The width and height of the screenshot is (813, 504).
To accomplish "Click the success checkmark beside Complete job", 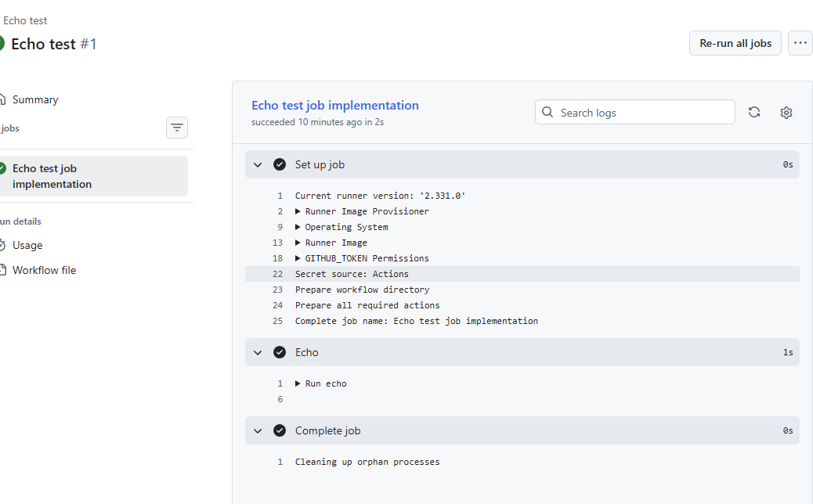I will pos(280,430).
